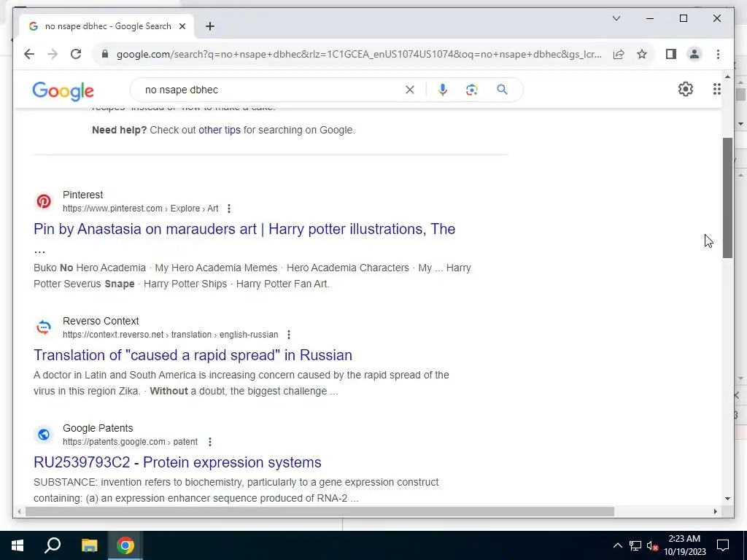The height and width of the screenshot is (560, 747).
Task: Clear the search box with the X
Action: click(x=410, y=90)
